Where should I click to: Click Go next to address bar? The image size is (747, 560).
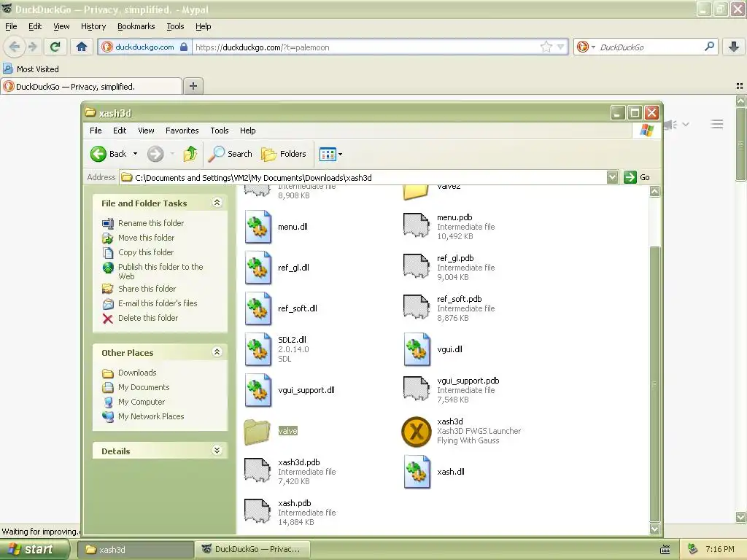[637, 177]
